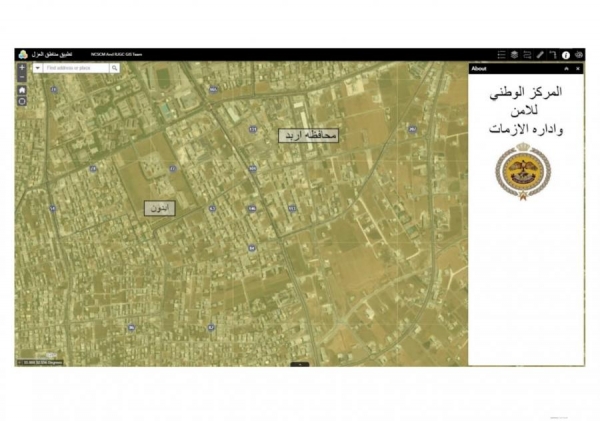Select the Draw pencil tool

point(540,55)
